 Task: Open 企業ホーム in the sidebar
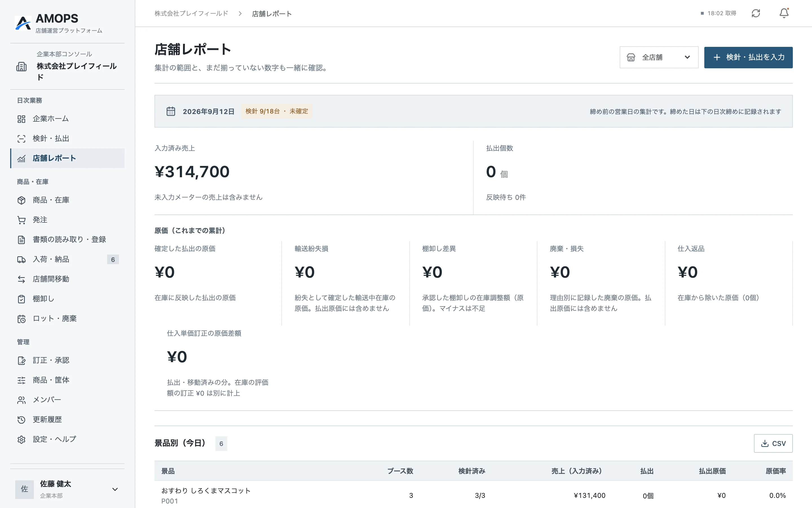tap(67, 119)
